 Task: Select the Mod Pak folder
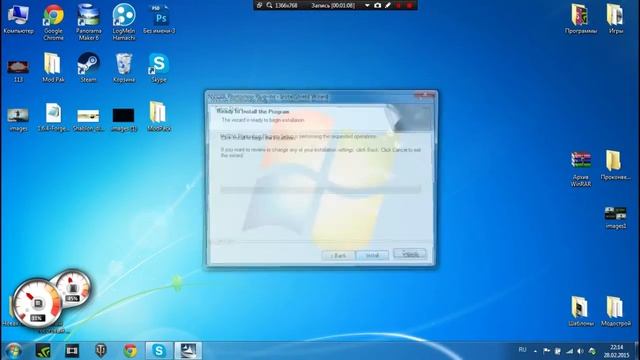(x=53, y=68)
